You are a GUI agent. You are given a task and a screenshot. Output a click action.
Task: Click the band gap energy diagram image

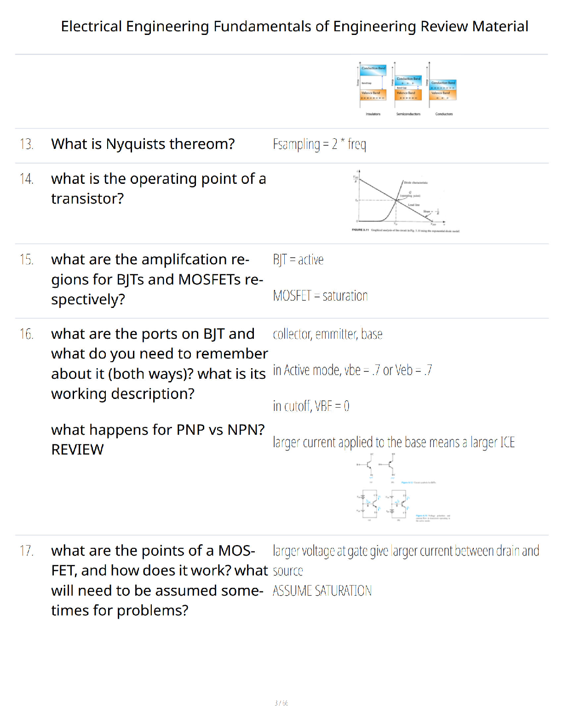(407, 89)
